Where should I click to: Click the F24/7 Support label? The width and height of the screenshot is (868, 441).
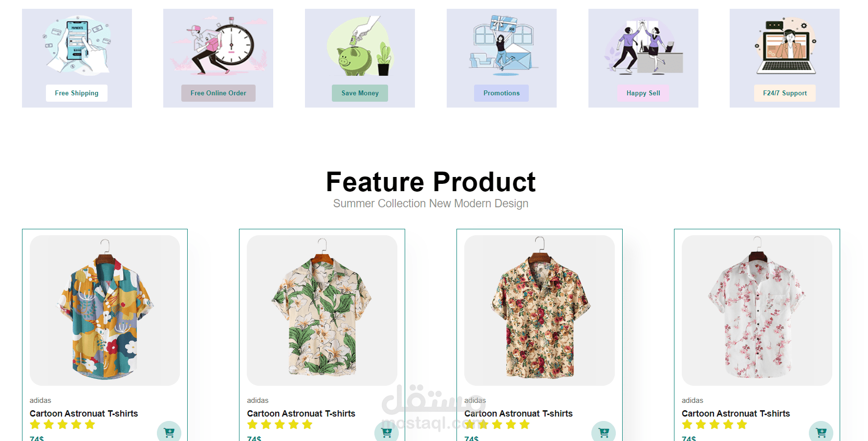(x=785, y=93)
